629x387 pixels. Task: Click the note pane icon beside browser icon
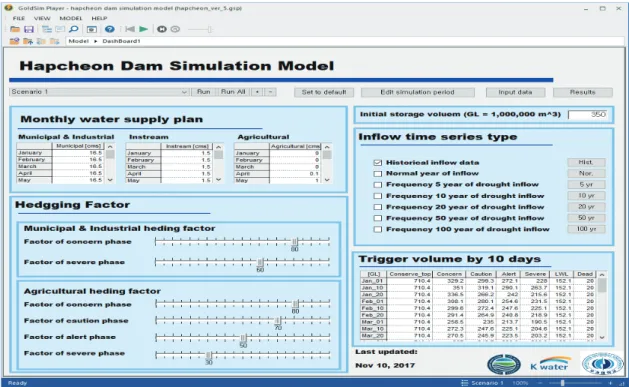(x=60, y=29)
